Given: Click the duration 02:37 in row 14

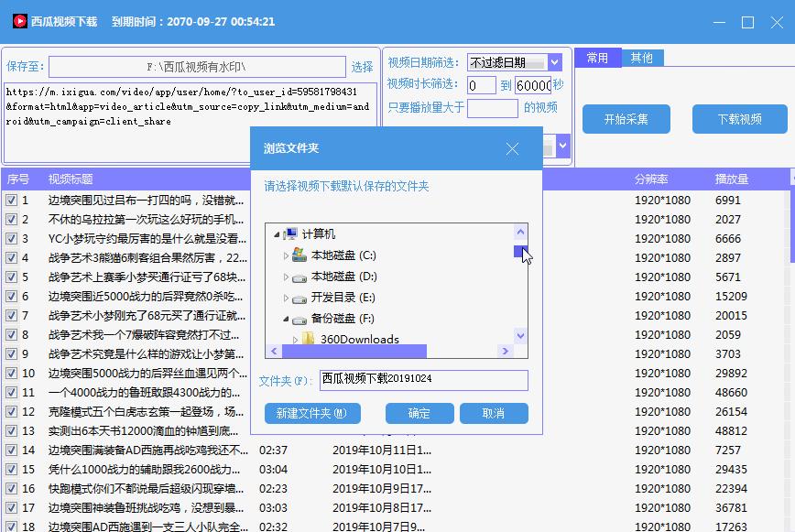Looking at the screenshot, I should [273, 451].
